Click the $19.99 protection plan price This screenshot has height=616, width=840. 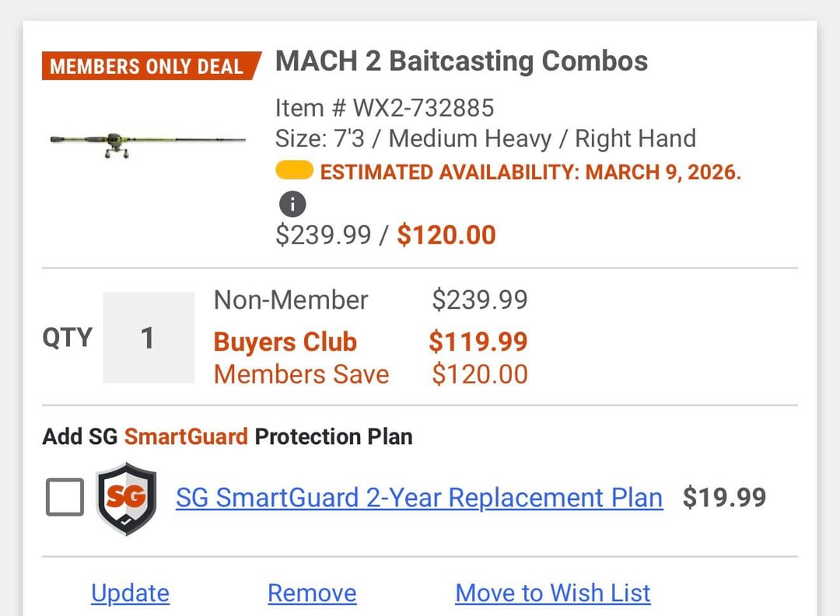724,498
